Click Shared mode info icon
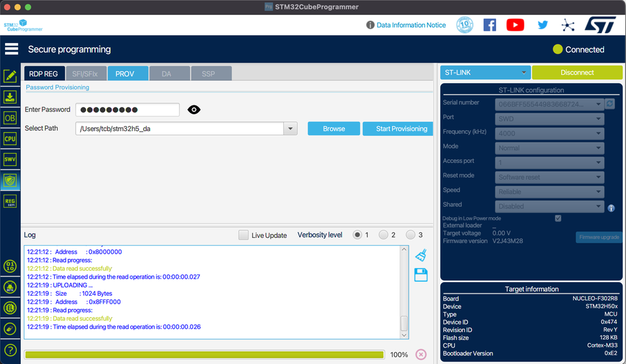This screenshot has width=626, height=364. pyautogui.click(x=611, y=208)
